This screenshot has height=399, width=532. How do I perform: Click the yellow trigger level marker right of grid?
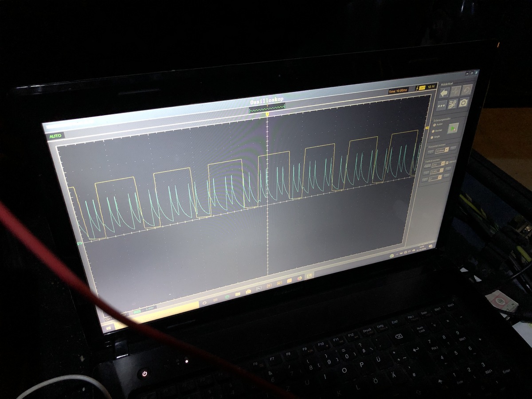click(x=426, y=128)
